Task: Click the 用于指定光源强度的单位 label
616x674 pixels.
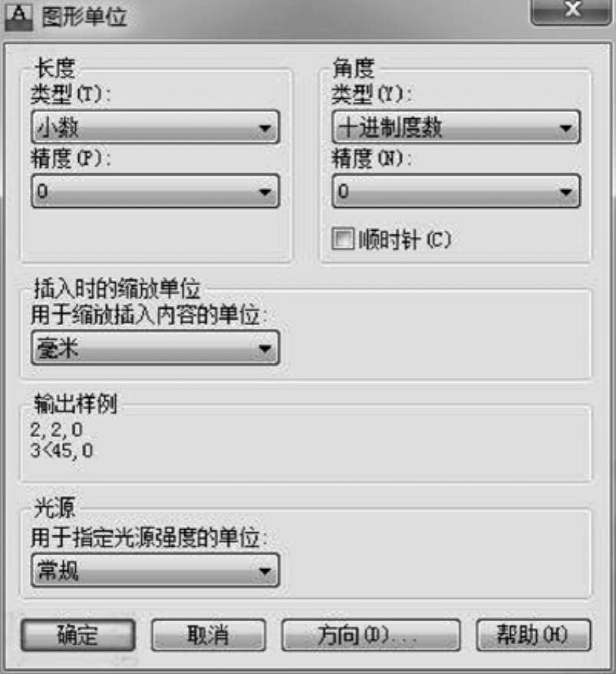Action: pos(150,538)
